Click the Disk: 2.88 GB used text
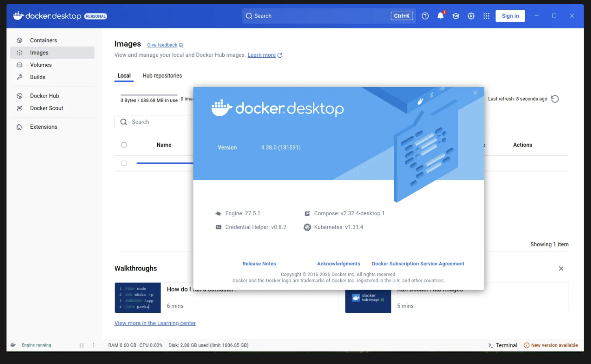 (209, 345)
